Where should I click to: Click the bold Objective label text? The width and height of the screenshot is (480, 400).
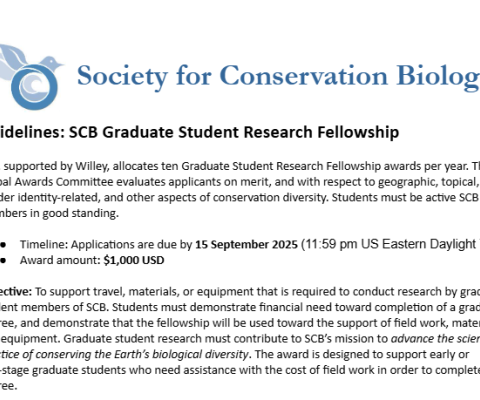point(16,292)
